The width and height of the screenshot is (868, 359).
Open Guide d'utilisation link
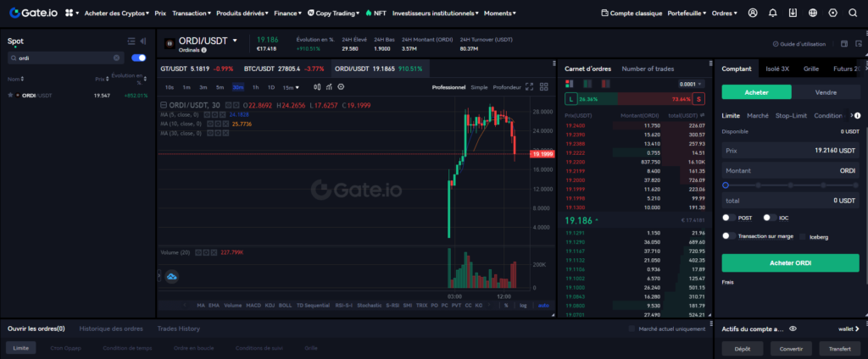pos(798,44)
